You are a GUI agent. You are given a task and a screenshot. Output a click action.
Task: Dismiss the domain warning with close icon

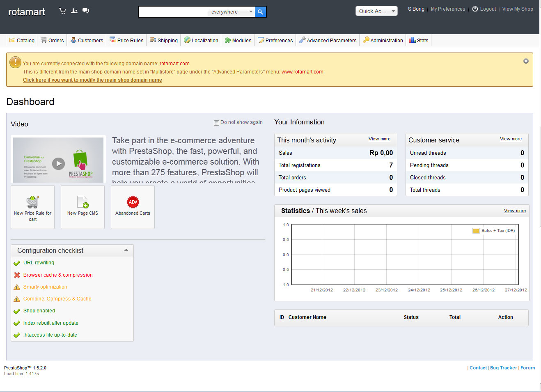[x=526, y=61]
